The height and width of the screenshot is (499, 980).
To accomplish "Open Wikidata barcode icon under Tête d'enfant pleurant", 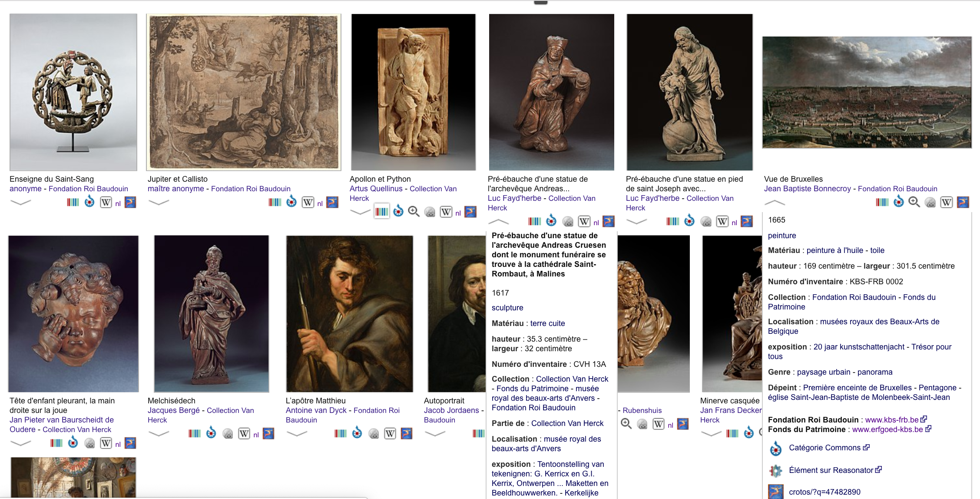I will 56,443.
